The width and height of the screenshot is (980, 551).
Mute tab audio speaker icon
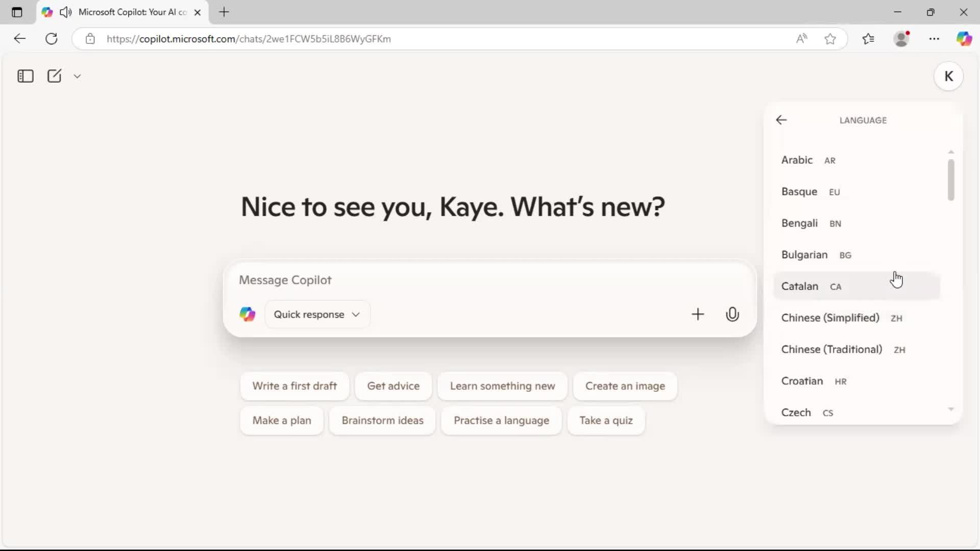click(x=65, y=12)
